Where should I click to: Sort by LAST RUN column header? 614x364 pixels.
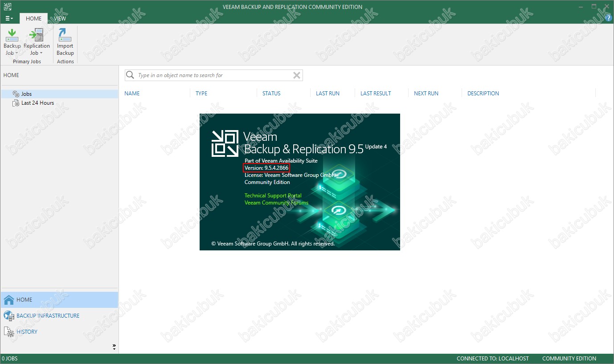point(327,94)
